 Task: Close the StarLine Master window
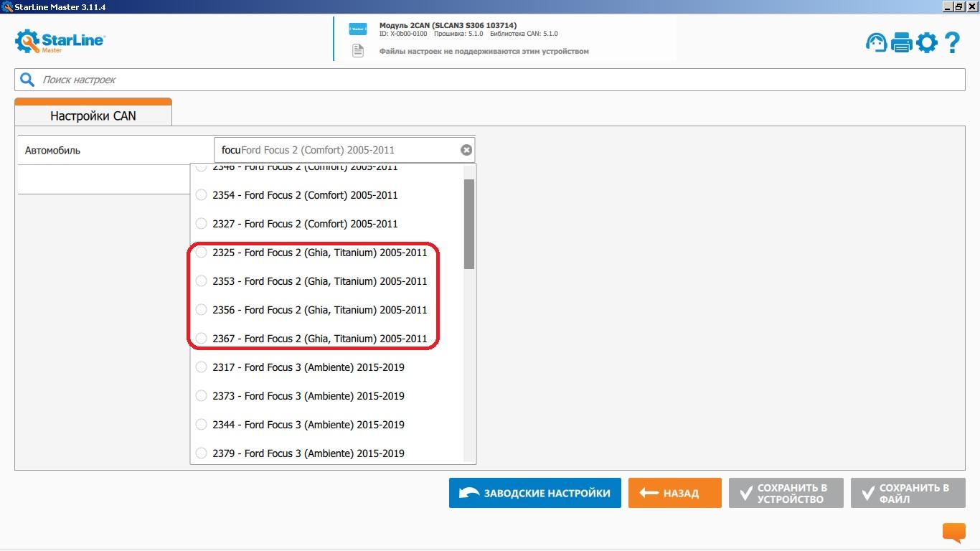[x=971, y=6]
